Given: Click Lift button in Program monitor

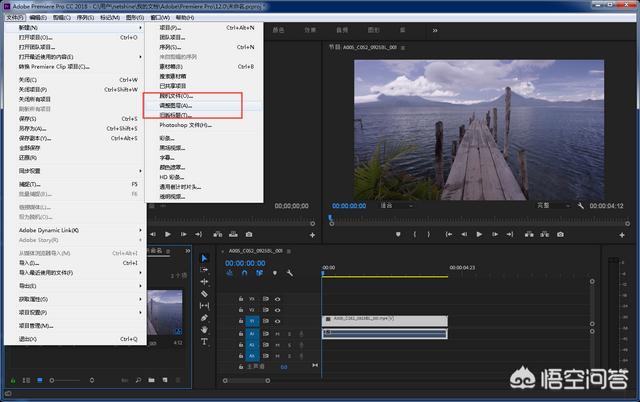Looking at the screenshot, I should [x=529, y=234].
